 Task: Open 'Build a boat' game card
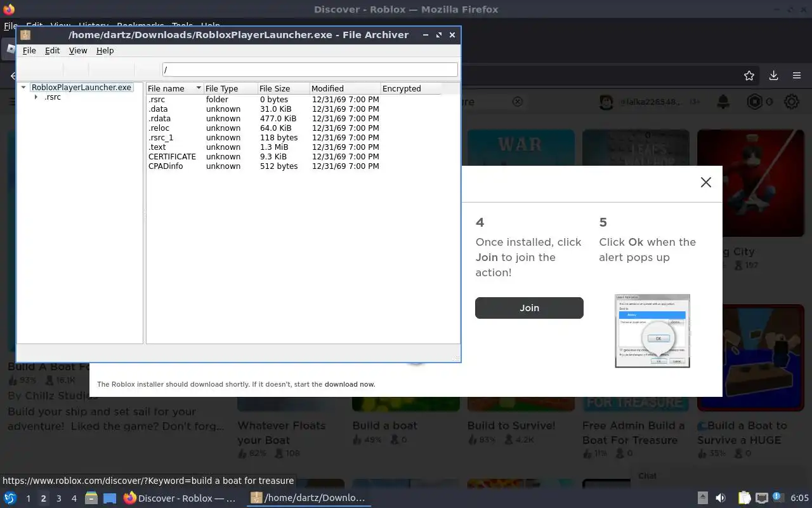pos(385,425)
